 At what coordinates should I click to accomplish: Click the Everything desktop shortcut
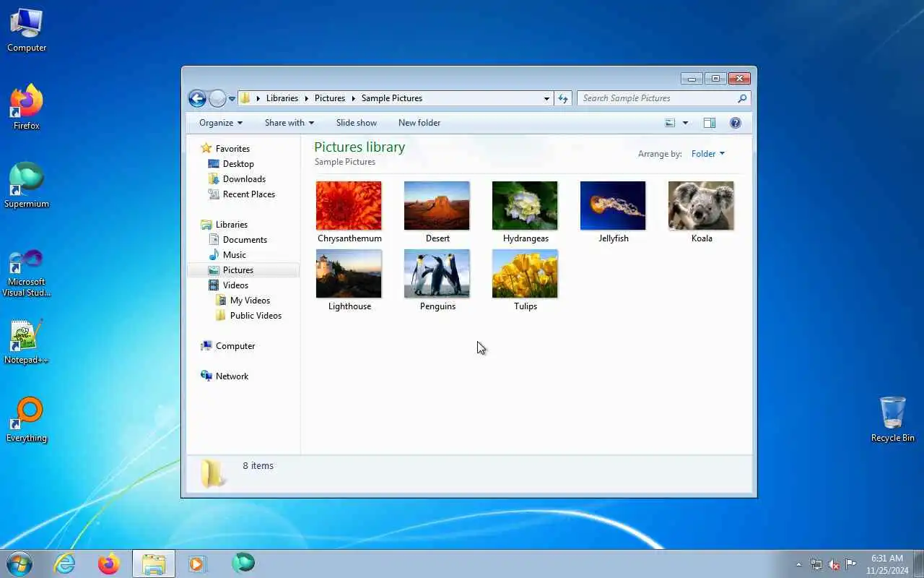coord(27,420)
